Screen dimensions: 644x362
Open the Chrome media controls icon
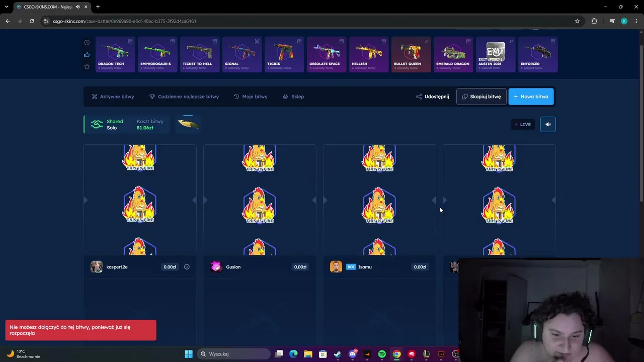pyautogui.click(x=612, y=21)
